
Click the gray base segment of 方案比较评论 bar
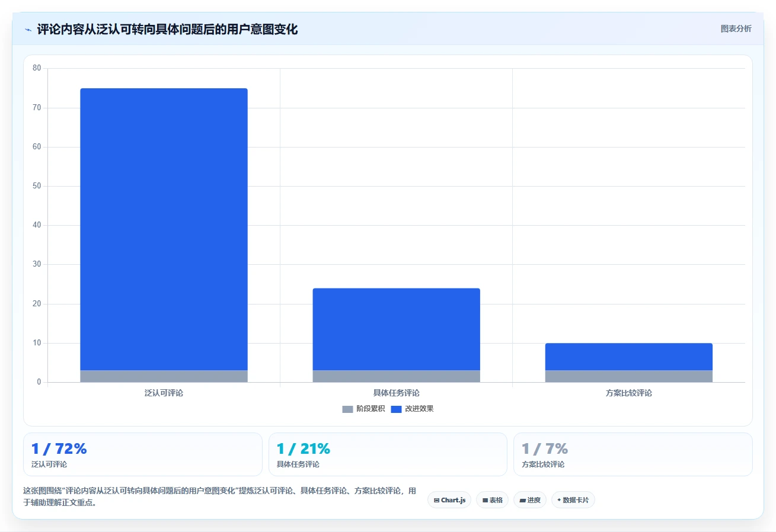click(x=628, y=376)
